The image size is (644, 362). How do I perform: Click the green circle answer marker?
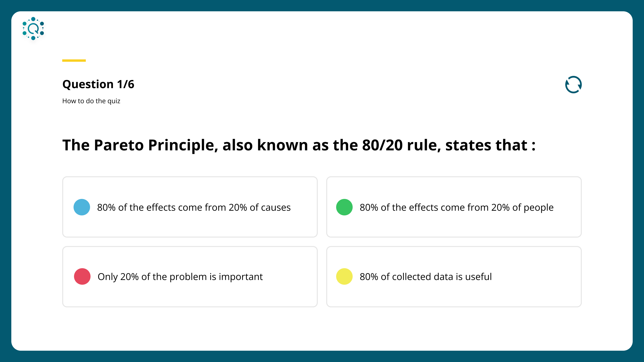coord(344,207)
